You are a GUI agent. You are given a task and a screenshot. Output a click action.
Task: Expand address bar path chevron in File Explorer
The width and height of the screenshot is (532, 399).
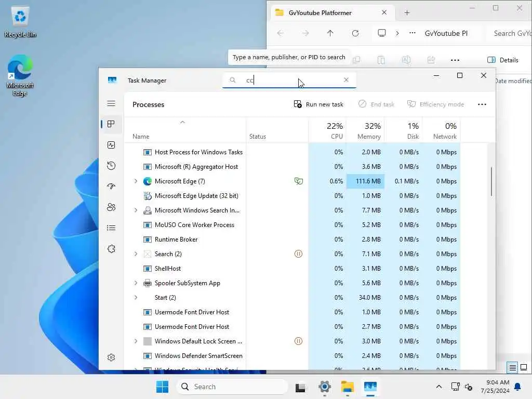pos(397,33)
